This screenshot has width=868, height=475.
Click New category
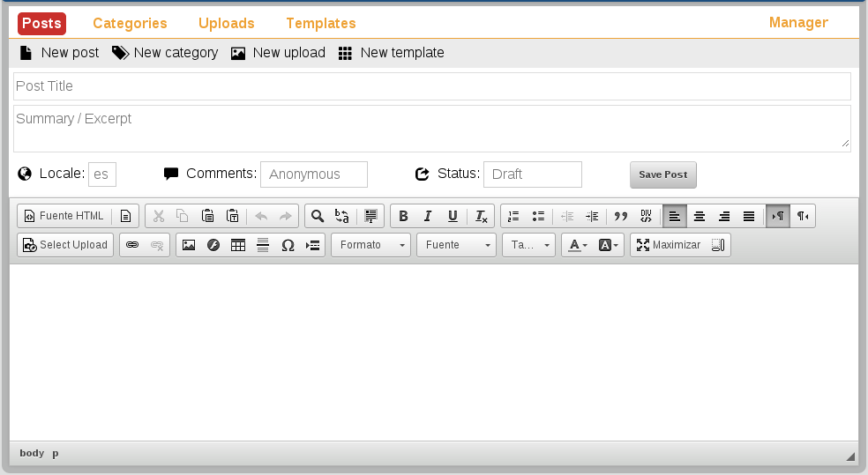[x=165, y=53]
